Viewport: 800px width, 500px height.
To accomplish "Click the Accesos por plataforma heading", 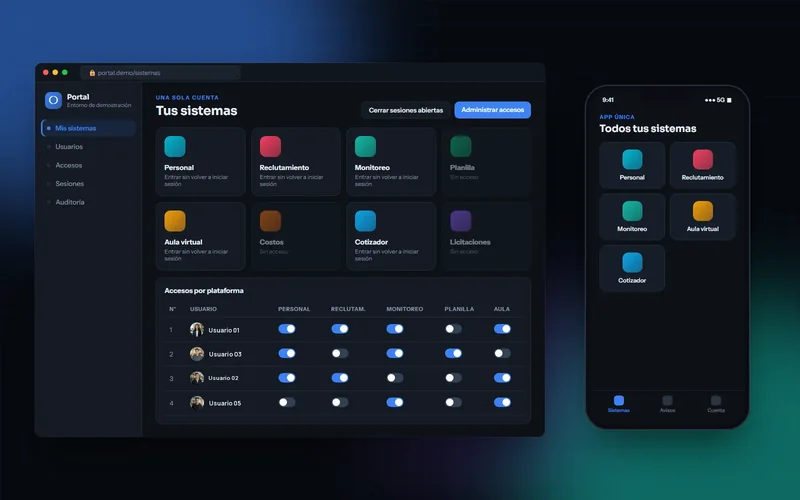I will click(x=204, y=291).
